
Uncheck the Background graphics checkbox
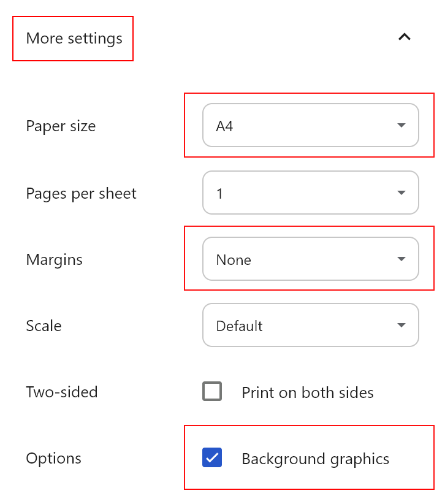pos(212,457)
